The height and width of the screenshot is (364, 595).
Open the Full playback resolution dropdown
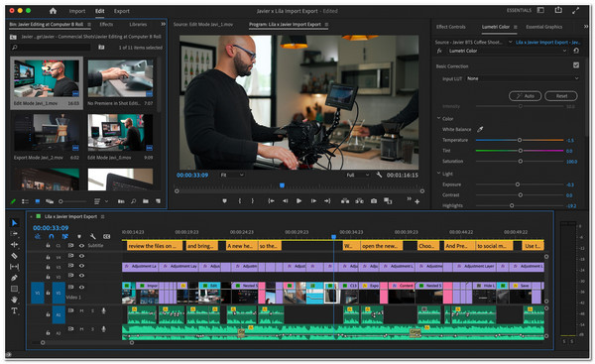pos(357,175)
